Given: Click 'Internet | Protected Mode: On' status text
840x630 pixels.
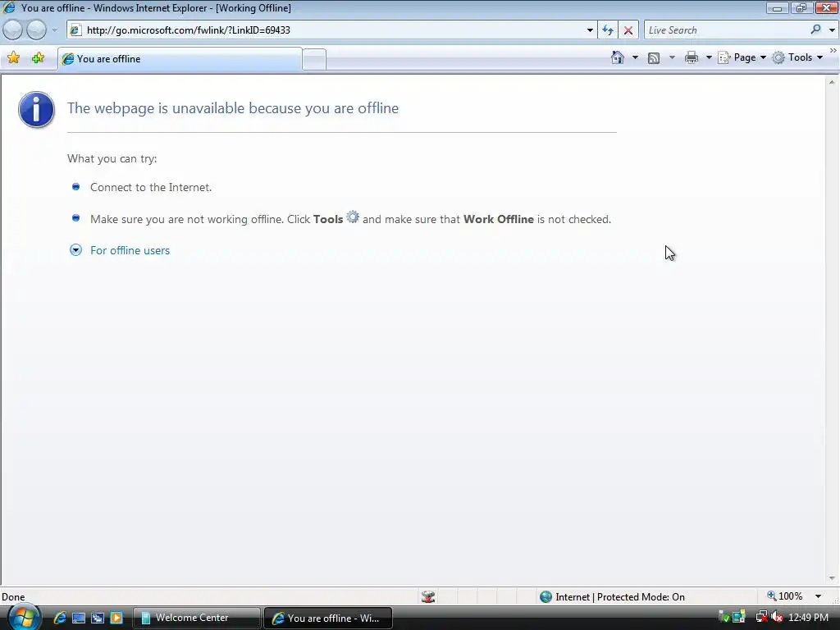Looking at the screenshot, I should coord(620,597).
